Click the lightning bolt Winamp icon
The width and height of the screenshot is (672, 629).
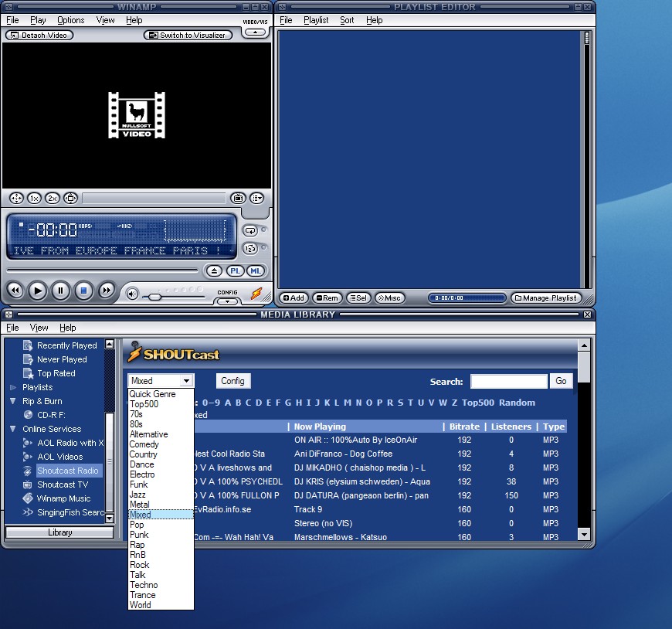256,294
